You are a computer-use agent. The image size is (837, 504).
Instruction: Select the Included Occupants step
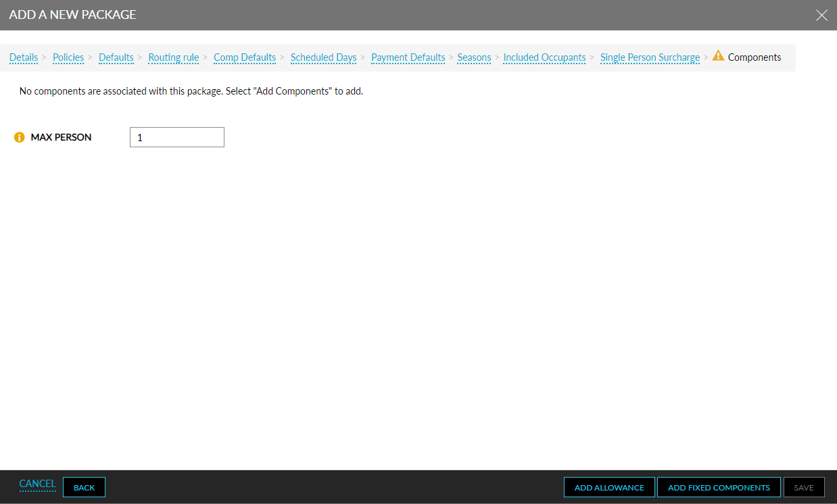click(x=544, y=57)
